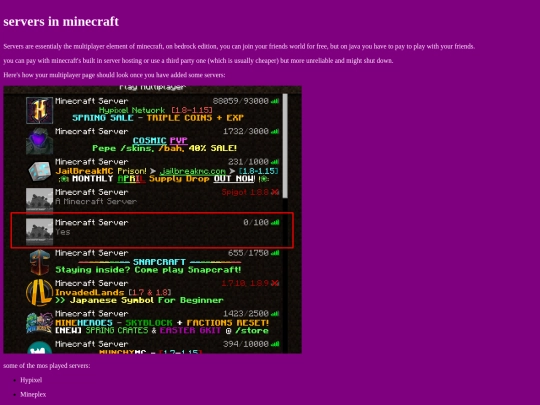540x405 pixels.
Task: Click the 'Hypixel' list item
Action: [x=31, y=380]
